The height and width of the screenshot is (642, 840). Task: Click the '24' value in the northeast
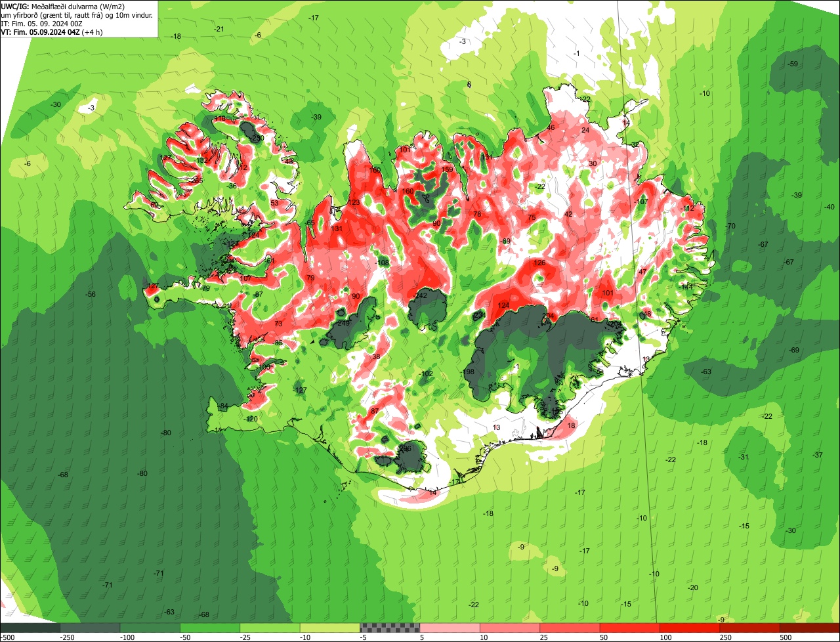click(x=585, y=130)
